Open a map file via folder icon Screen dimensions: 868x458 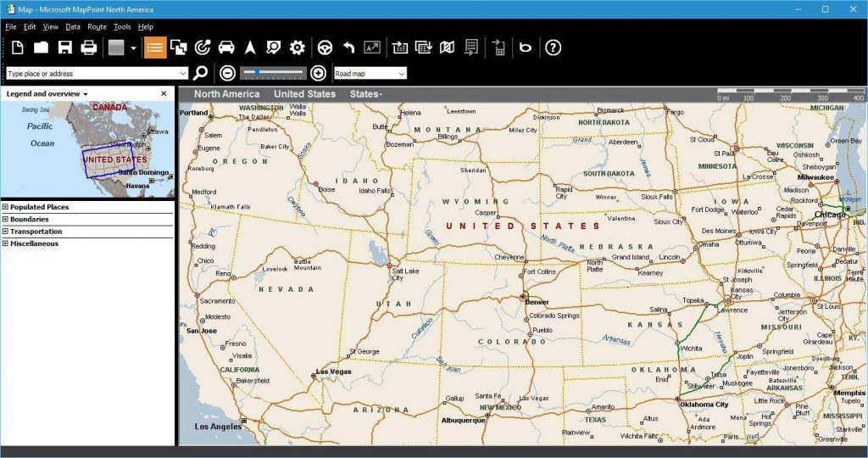point(41,47)
